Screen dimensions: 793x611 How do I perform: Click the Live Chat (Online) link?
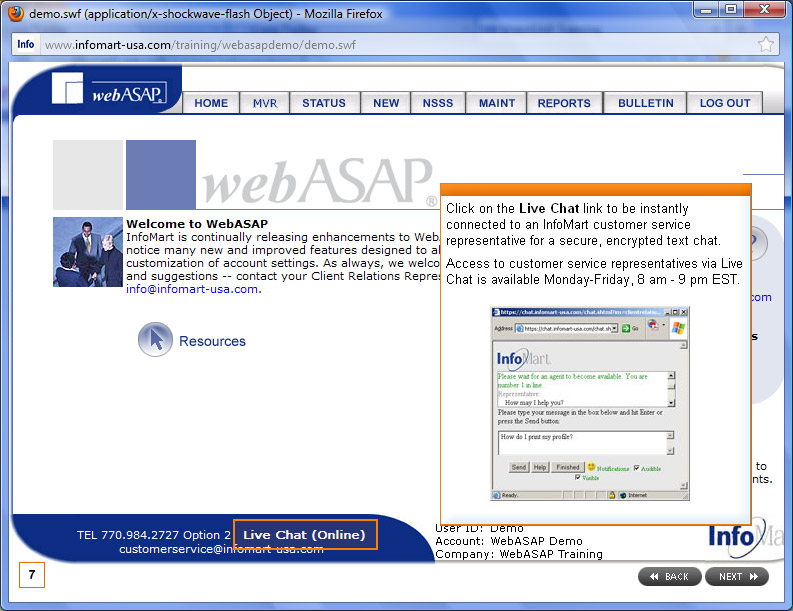pyautogui.click(x=305, y=535)
